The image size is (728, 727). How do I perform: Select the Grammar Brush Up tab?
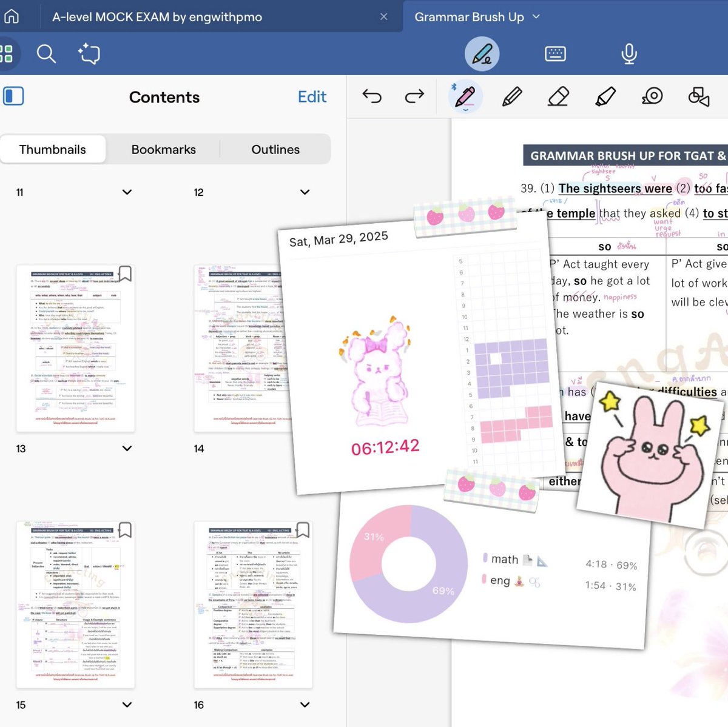(x=469, y=17)
